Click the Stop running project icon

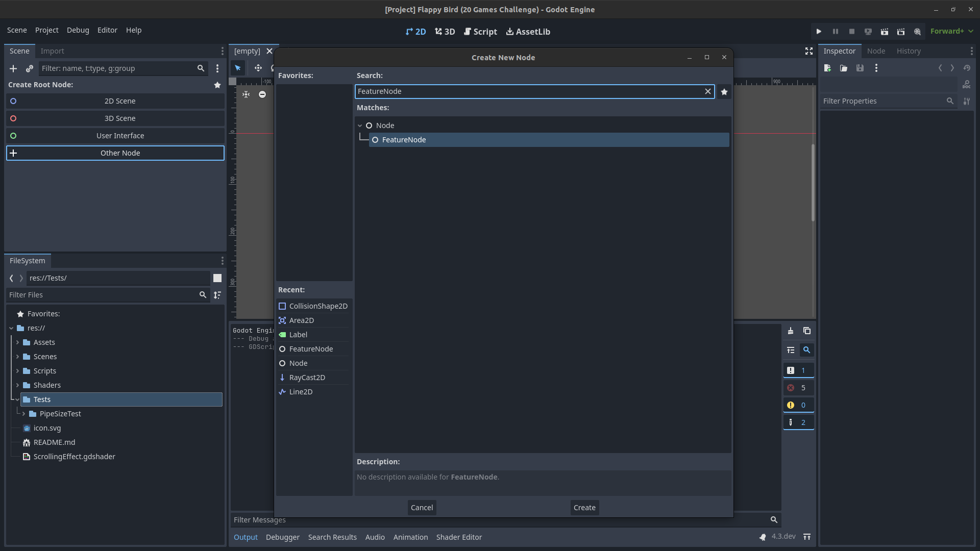click(x=852, y=32)
